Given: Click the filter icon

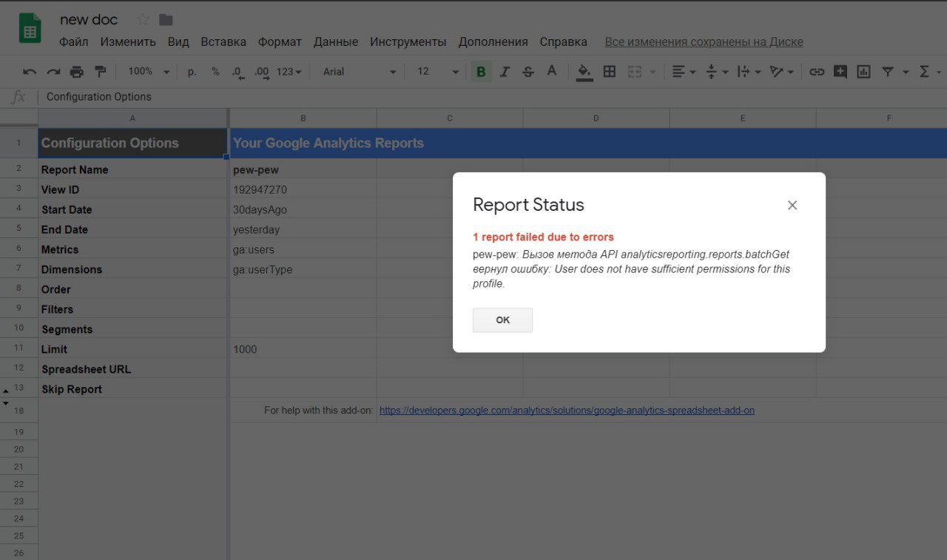Looking at the screenshot, I should (887, 72).
